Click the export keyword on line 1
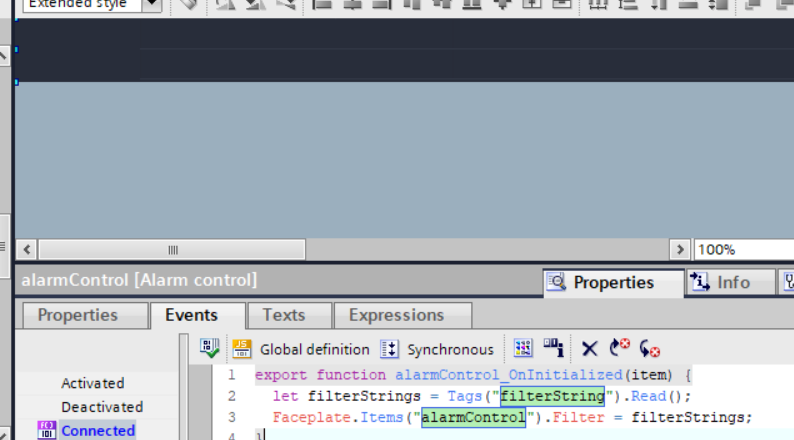The height and width of the screenshot is (440, 794). [x=281, y=375]
